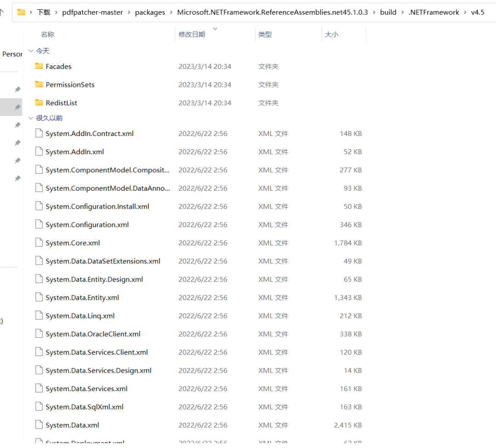Image resolution: width=496 pixels, height=448 pixels.
Task: Select 很久以前 group header text
Action: pos(49,118)
